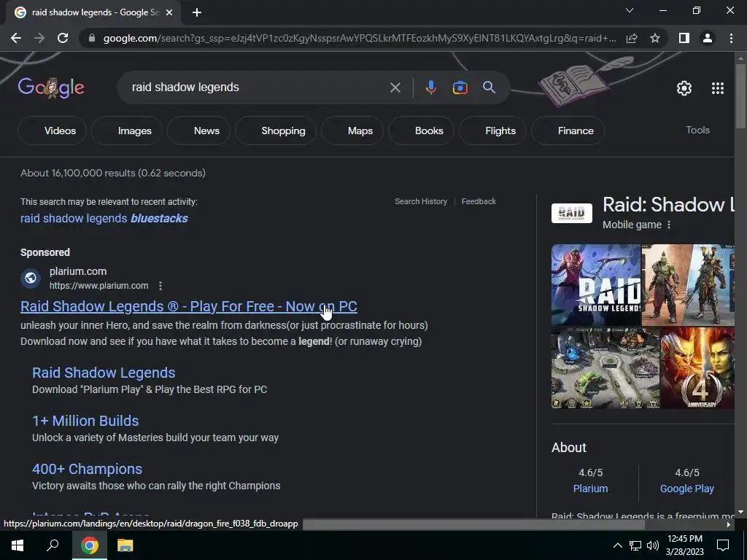Screen dimensions: 747x560
Task: Click the browser forward arrow
Action: pos(39,38)
